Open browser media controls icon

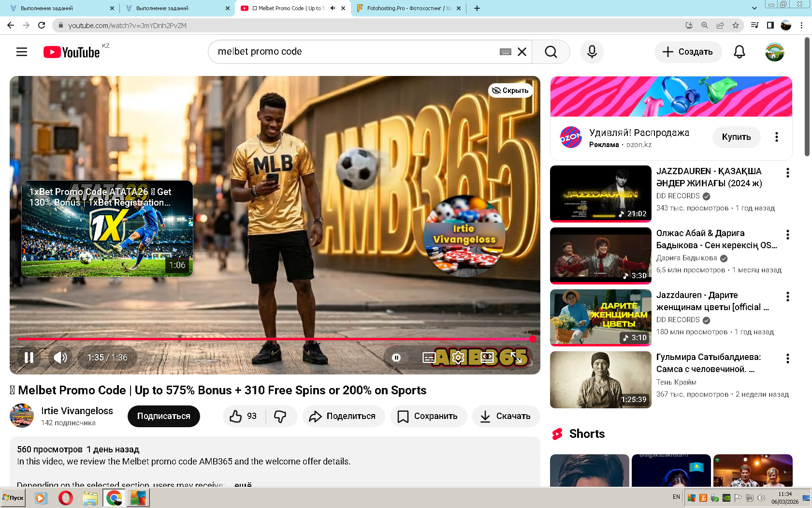pyautogui.click(x=754, y=25)
